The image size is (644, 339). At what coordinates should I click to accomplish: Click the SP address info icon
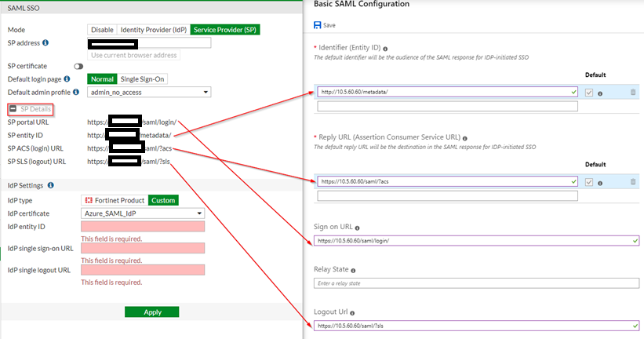coord(45,42)
